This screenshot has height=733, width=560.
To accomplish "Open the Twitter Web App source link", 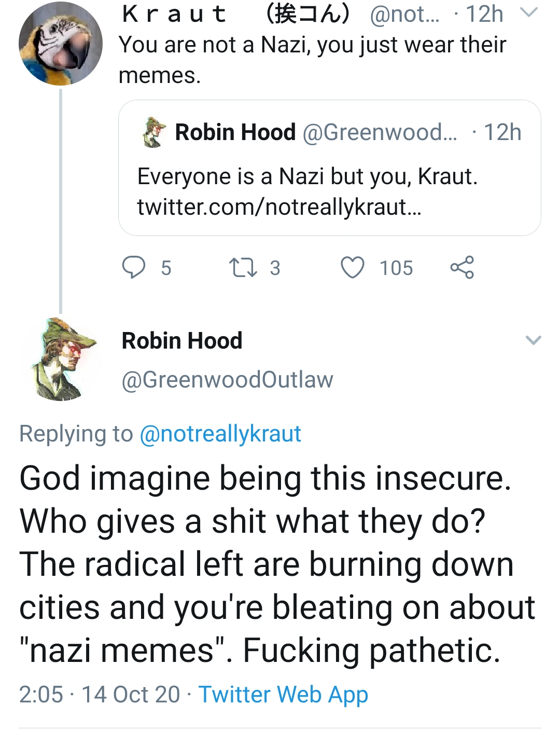I will [x=283, y=694].
